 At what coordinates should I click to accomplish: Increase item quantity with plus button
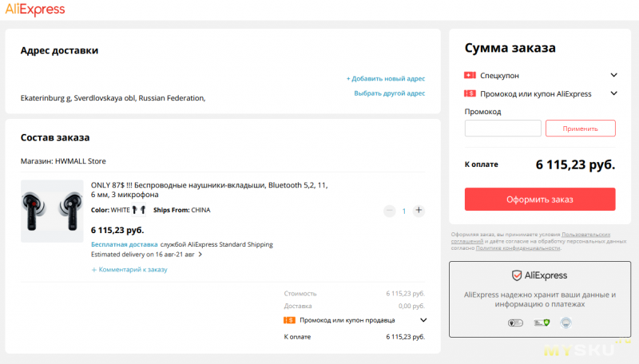click(419, 211)
